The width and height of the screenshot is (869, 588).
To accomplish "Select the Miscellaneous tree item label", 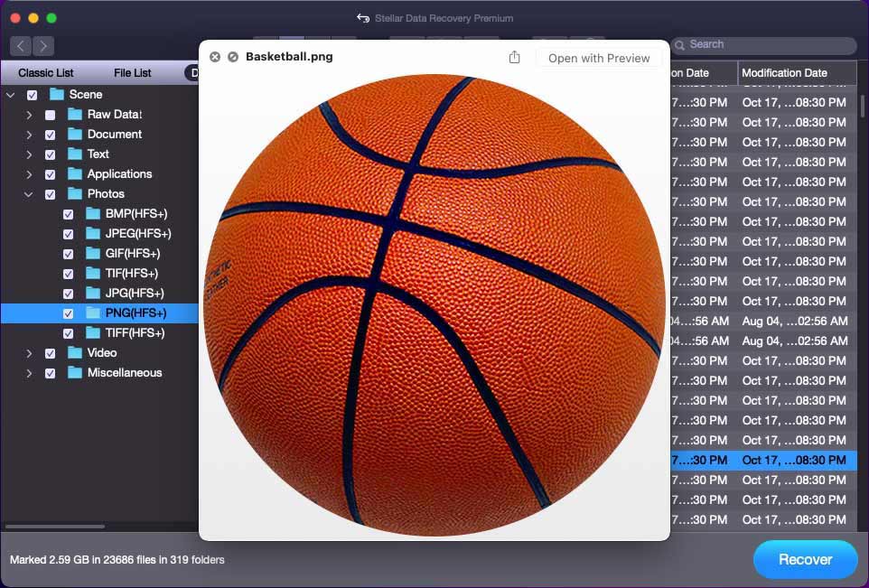I will (x=125, y=372).
